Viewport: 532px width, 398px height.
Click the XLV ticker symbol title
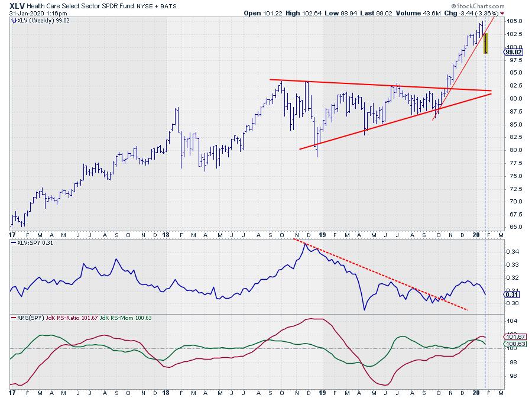(17, 5)
